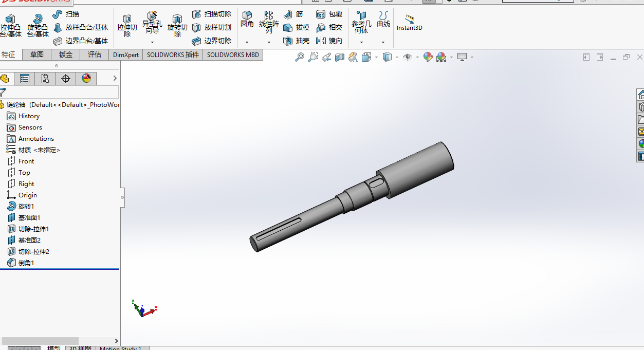Image resolution: width=644 pixels, height=350 pixels.
Task: Click the Previous View icon
Action: point(326,57)
